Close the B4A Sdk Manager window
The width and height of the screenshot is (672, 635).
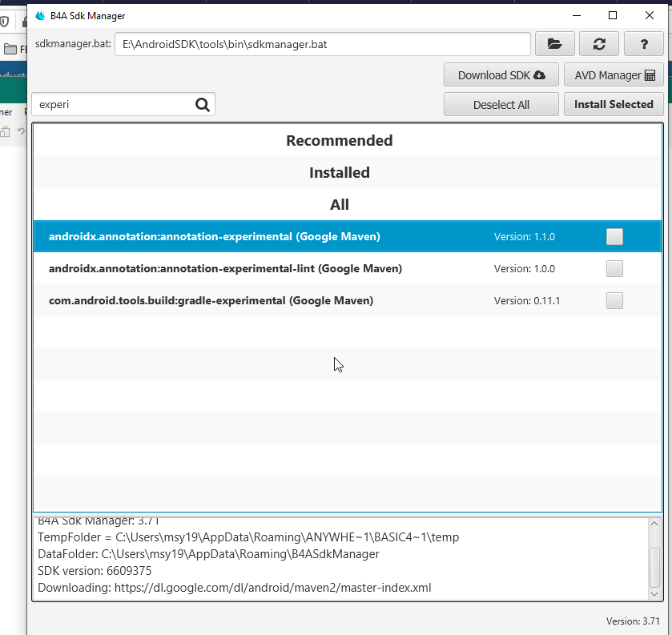(650, 15)
